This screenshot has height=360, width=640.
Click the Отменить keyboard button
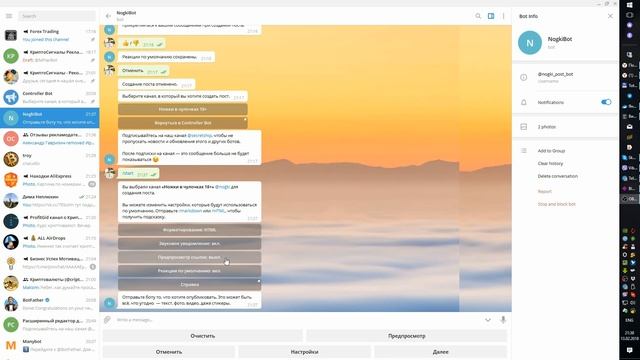(x=169, y=351)
